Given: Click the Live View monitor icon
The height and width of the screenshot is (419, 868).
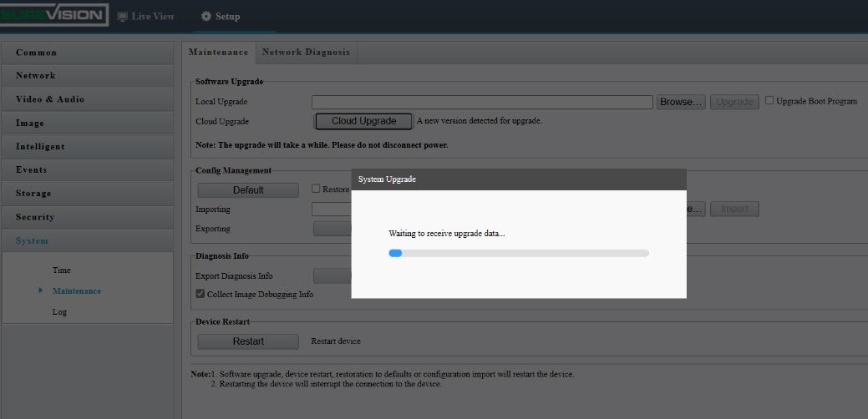Looking at the screenshot, I should (122, 17).
